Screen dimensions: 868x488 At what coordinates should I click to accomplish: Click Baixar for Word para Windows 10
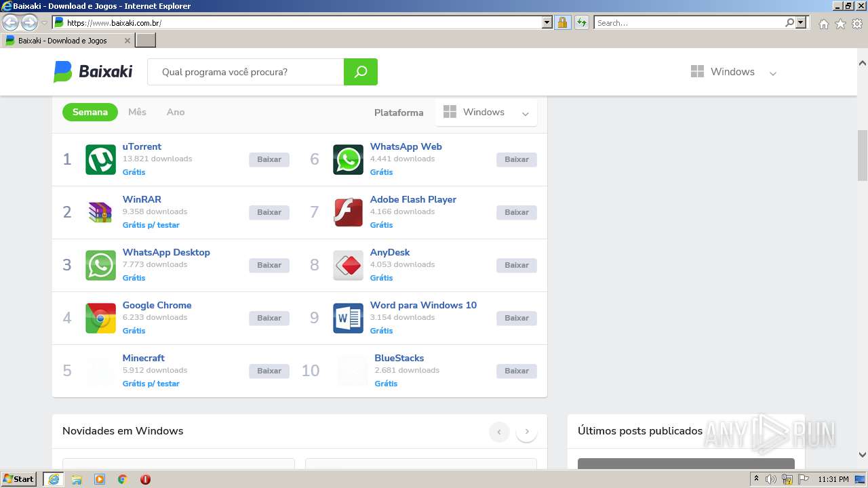[x=517, y=318]
